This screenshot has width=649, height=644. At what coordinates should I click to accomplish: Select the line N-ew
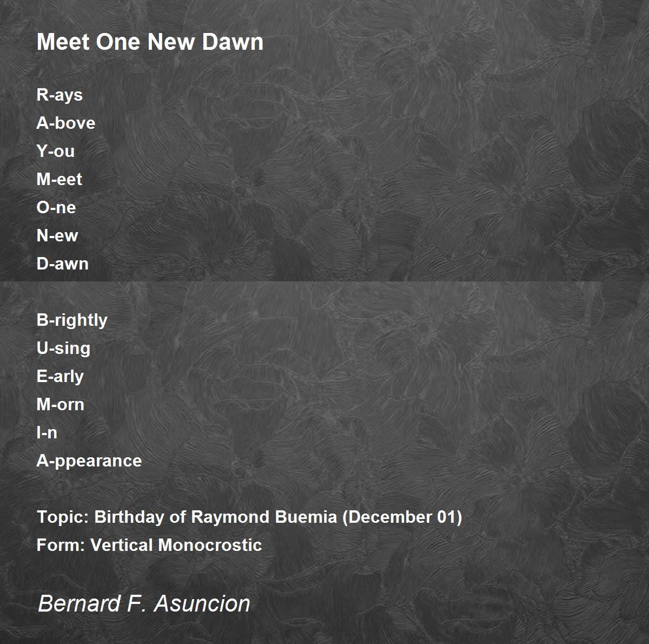[57, 236]
